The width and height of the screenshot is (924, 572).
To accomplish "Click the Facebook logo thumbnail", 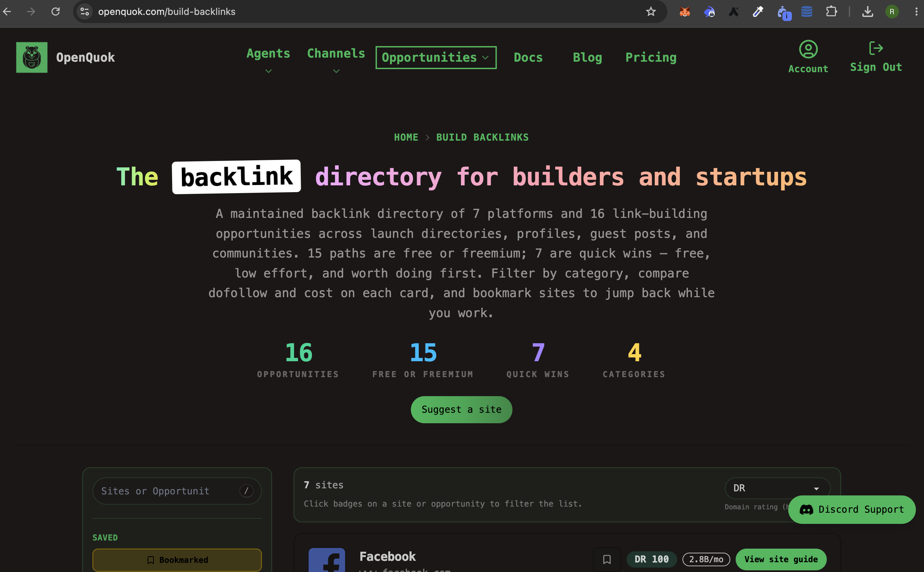I will pos(327,560).
